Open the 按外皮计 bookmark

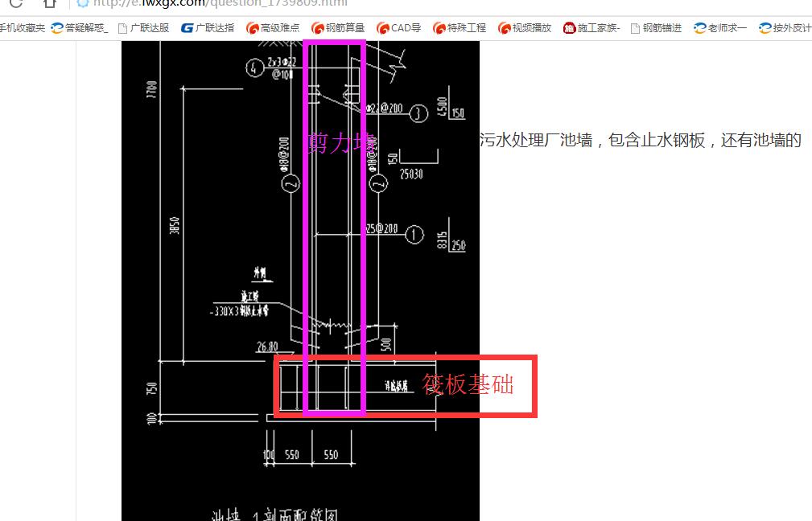(785, 28)
